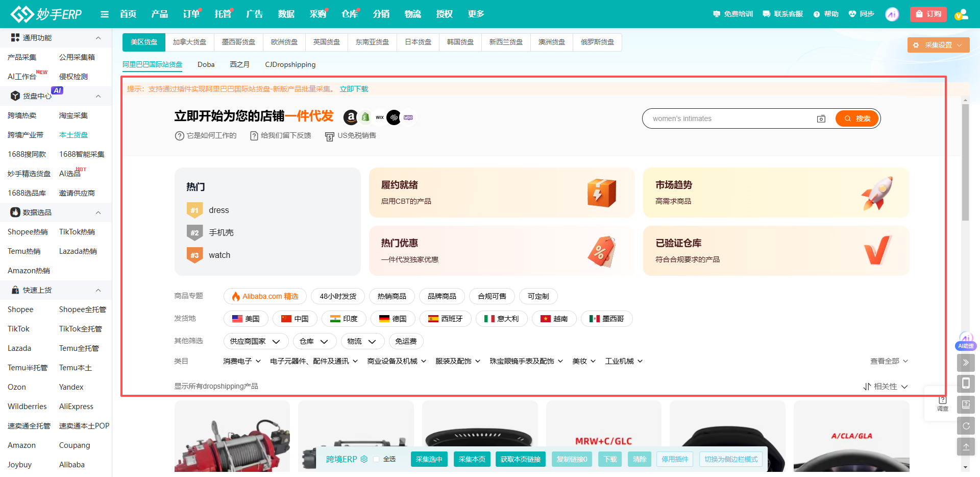Image resolution: width=980 pixels, height=477 pixels.
Task: Open the 物流 filter dropdown
Action: click(x=362, y=341)
